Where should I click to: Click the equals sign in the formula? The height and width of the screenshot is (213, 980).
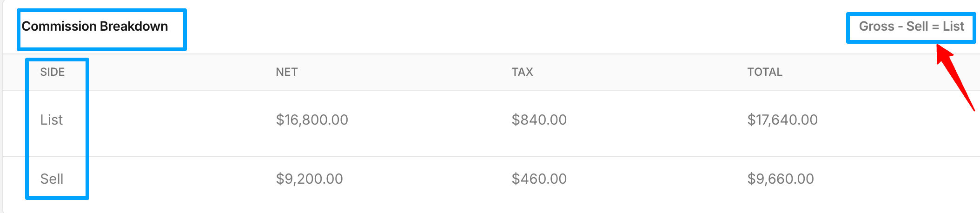click(x=935, y=27)
